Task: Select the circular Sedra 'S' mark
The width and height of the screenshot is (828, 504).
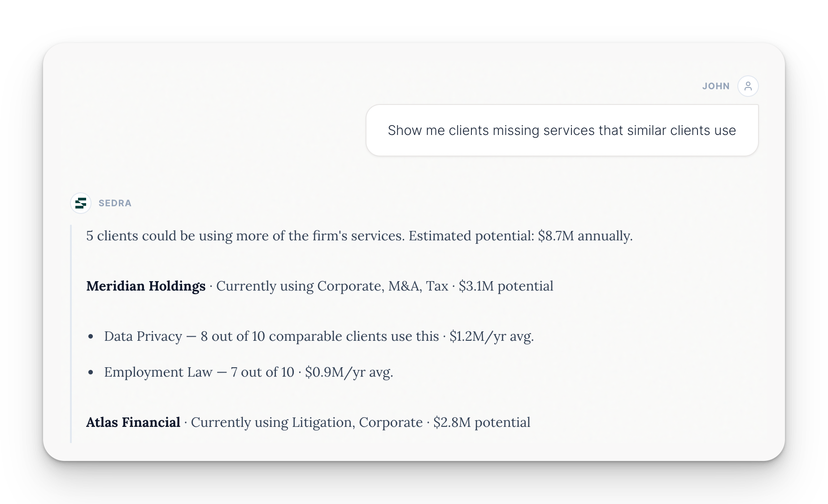Action: 80,203
